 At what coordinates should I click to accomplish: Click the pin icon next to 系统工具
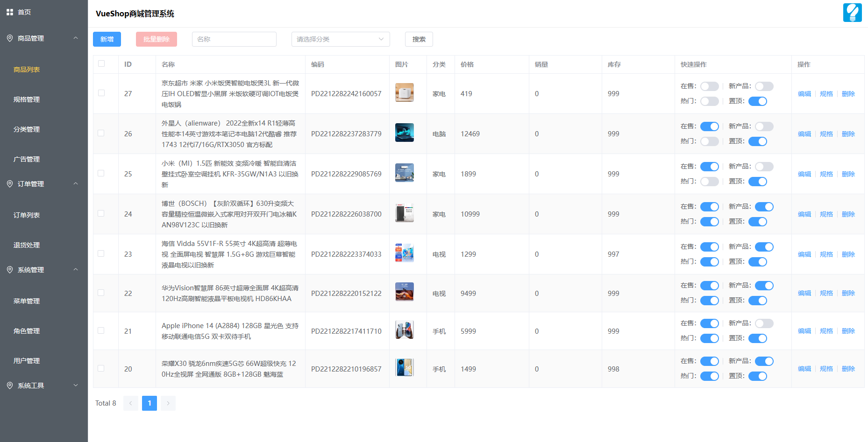pos(10,386)
